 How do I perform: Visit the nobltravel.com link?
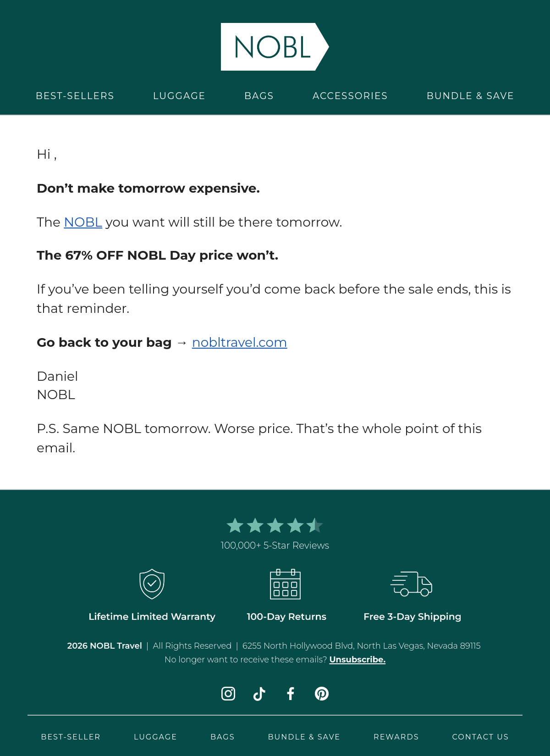pos(239,342)
